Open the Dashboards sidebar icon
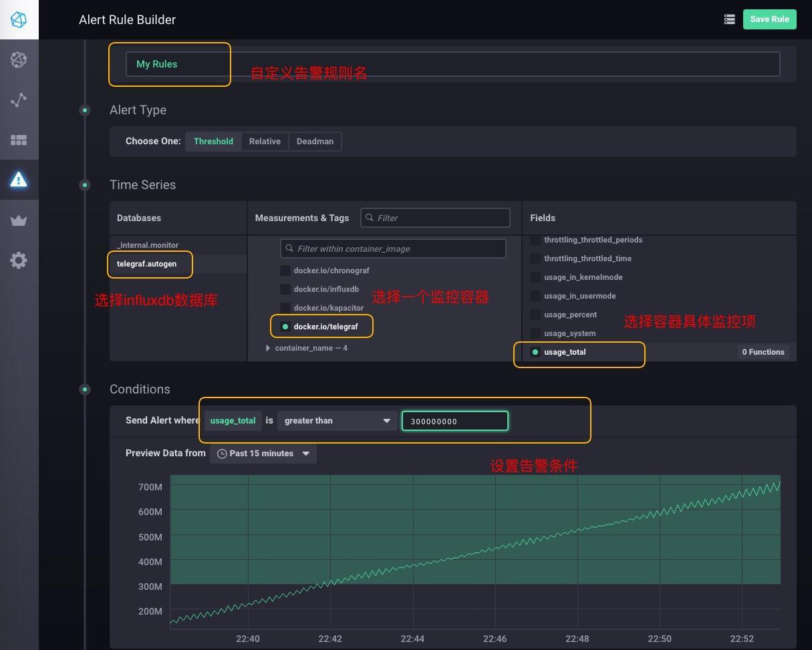Viewport: 812px width, 650px height. pos(19,140)
